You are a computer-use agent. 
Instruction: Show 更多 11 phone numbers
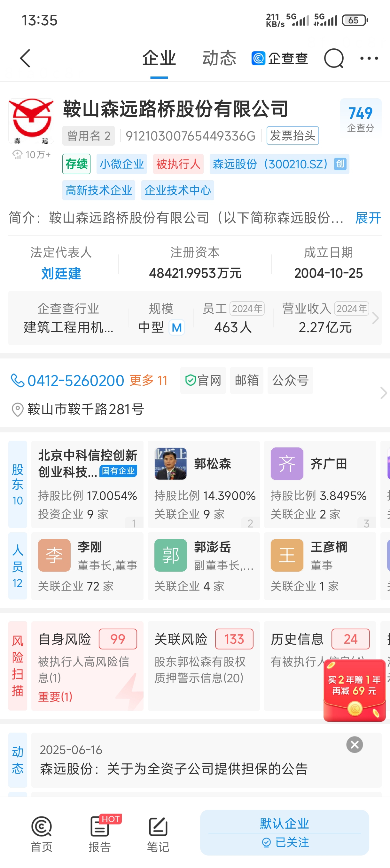[x=148, y=381]
